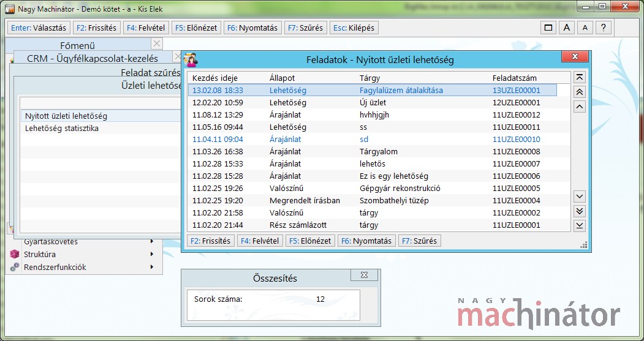Click F2: Frissítés in Feladatok window
This screenshot has height=341, width=644.
click(211, 241)
